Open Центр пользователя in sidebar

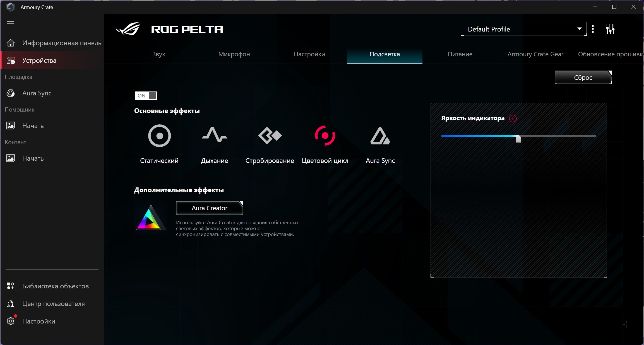(x=52, y=304)
